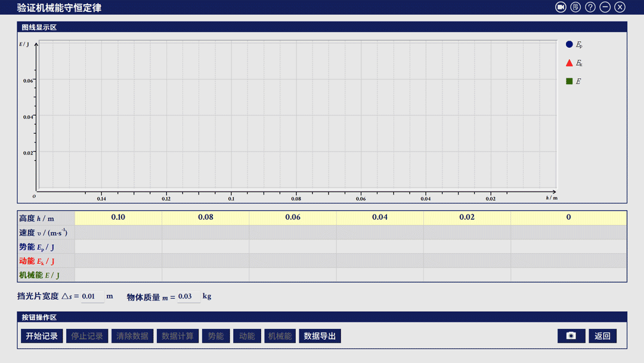Click the 停止记录 button
Screen dimensions: 644x363
pyautogui.click(x=87, y=336)
